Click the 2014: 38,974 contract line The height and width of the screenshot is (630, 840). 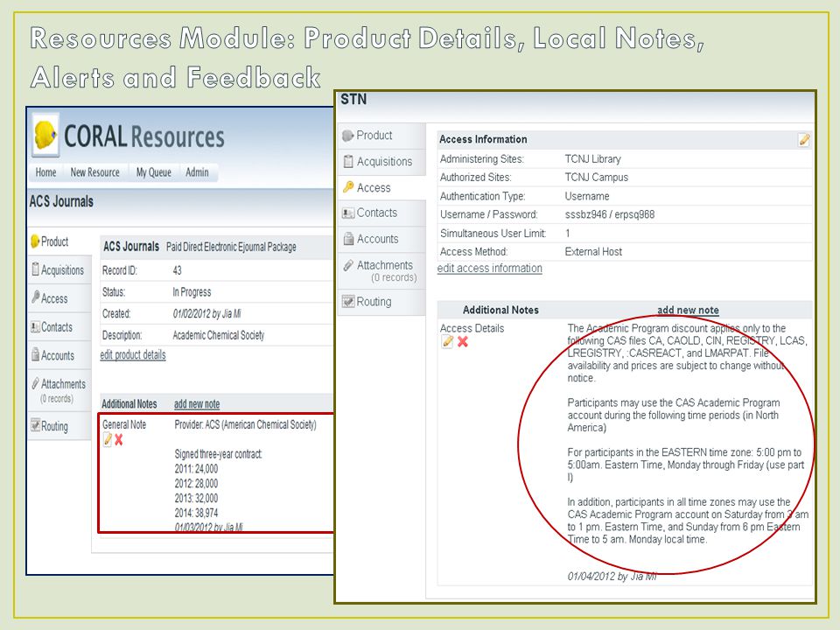coord(196,513)
